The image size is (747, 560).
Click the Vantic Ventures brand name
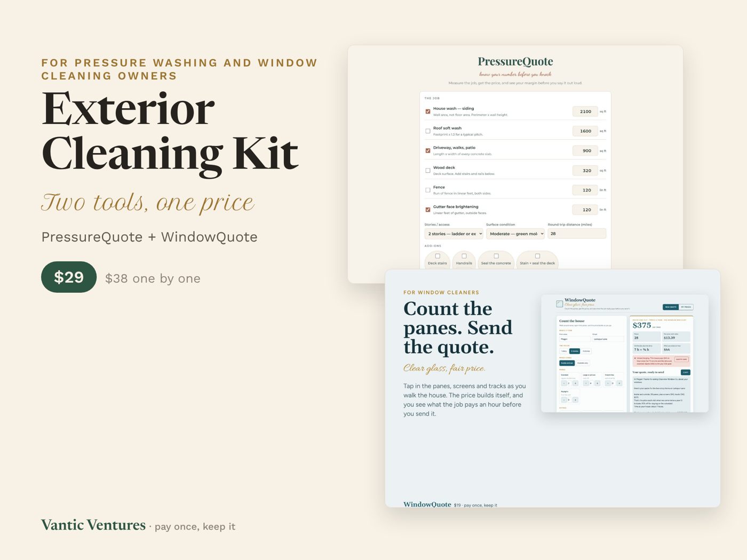tap(93, 525)
